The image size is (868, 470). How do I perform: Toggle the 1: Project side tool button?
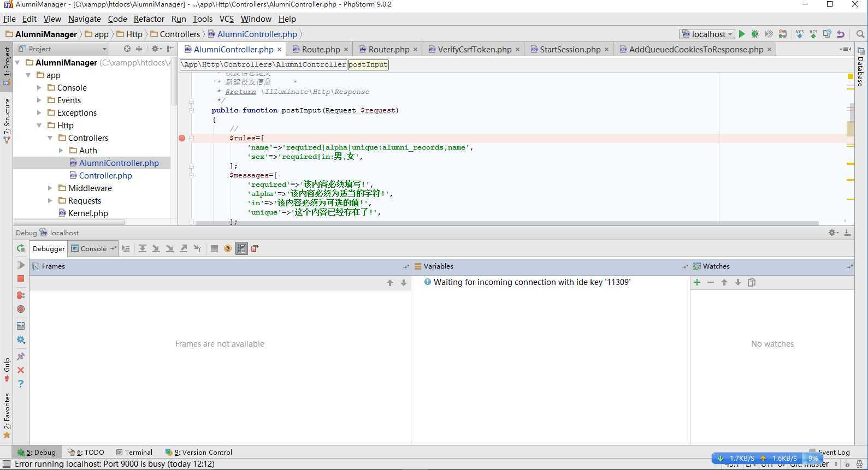(x=7, y=66)
